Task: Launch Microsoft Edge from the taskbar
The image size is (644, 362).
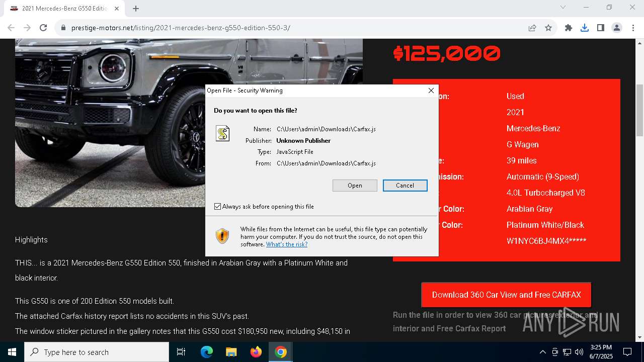Action: pyautogui.click(x=207, y=352)
